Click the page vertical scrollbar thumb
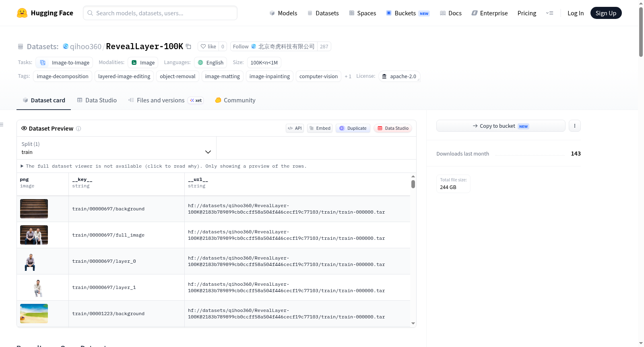 (x=641, y=32)
